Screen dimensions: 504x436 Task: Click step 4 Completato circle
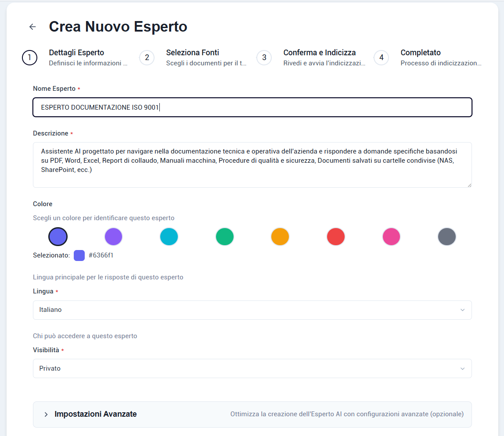coord(381,57)
